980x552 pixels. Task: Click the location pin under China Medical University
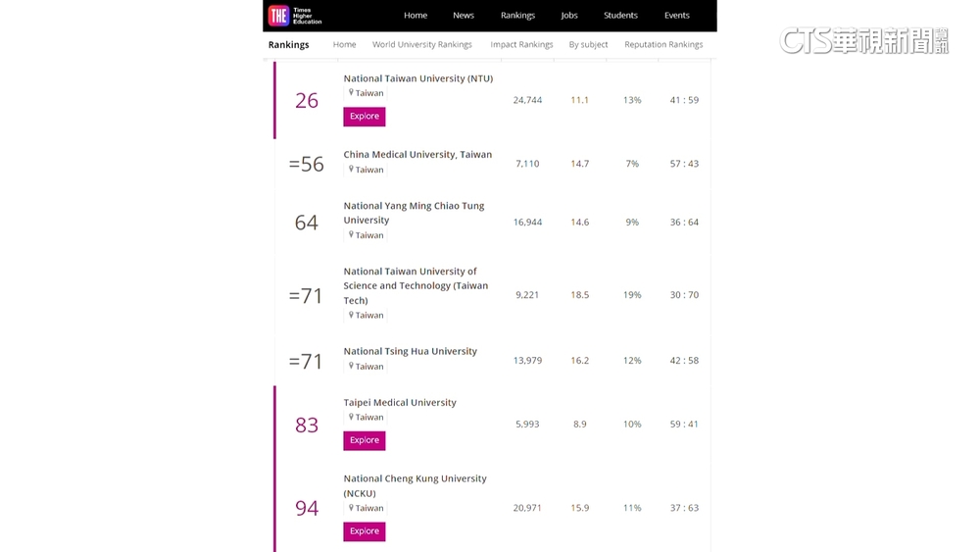tap(351, 170)
